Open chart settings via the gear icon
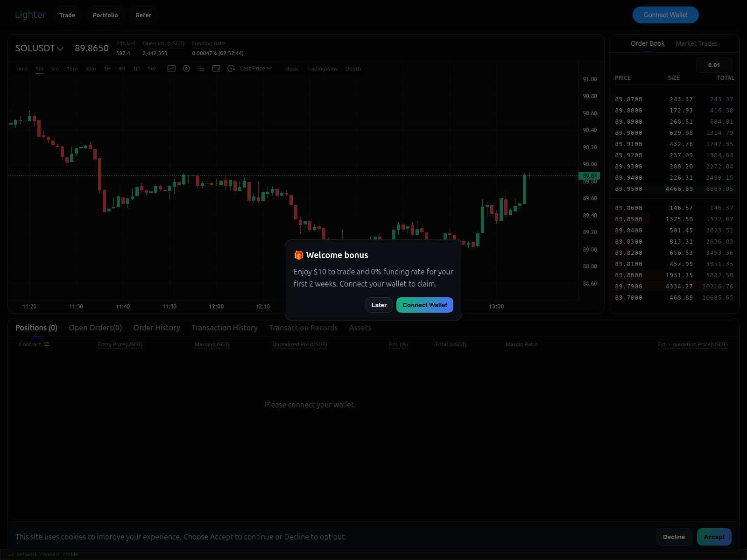Viewport: 747px width, 560px height. click(186, 68)
